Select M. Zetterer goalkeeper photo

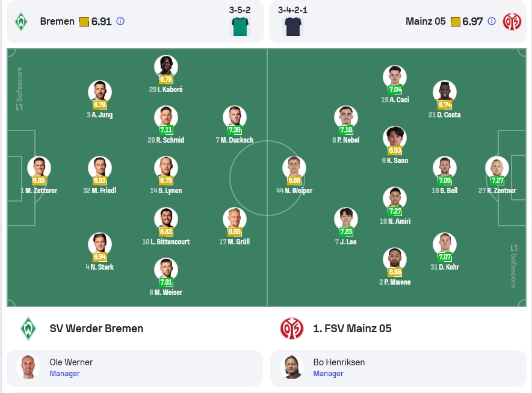39,168
